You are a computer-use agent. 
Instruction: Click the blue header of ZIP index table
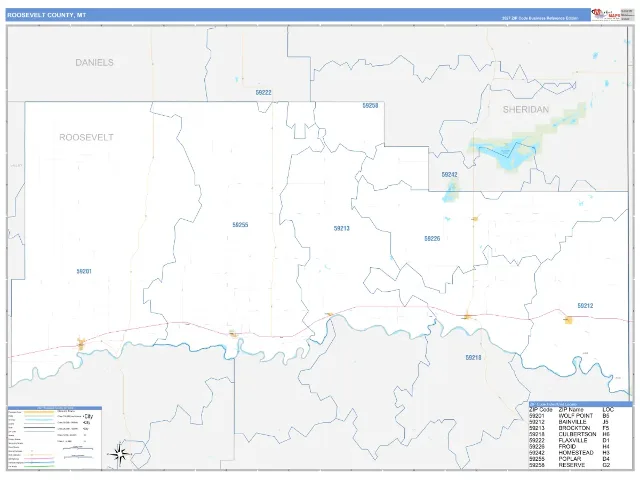click(x=580, y=404)
